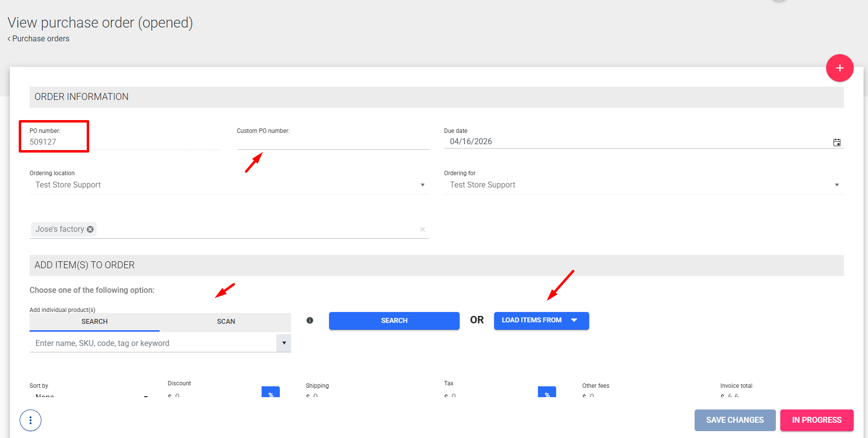Viewport: 868px width, 438px height.
Task: Toggle discount percent button
Action: pyautogui.click(x=270, y=393)
